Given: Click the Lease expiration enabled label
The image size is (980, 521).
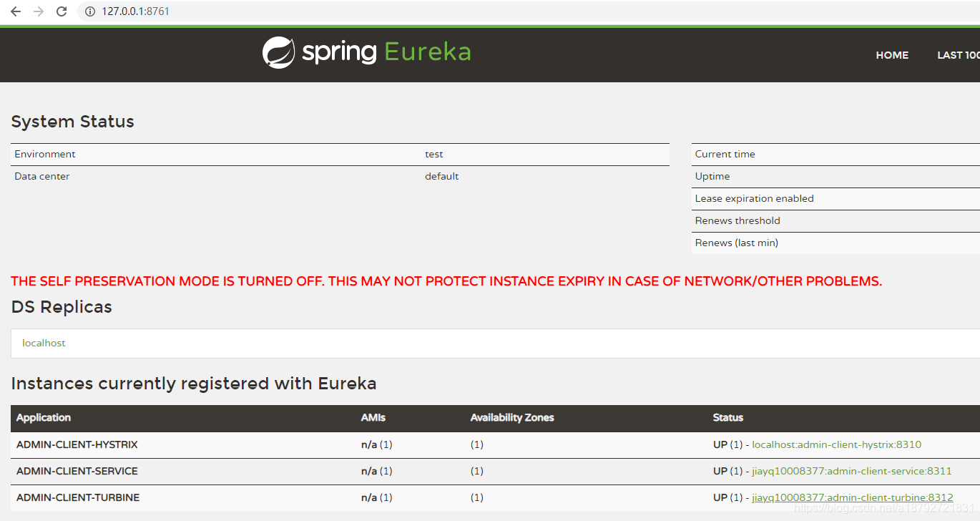Looking at the screenshot, I should [x=755, y=198].
